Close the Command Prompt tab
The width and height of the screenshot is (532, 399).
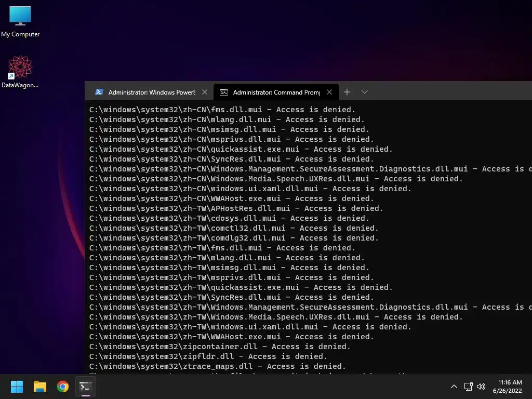pos(329,92)
